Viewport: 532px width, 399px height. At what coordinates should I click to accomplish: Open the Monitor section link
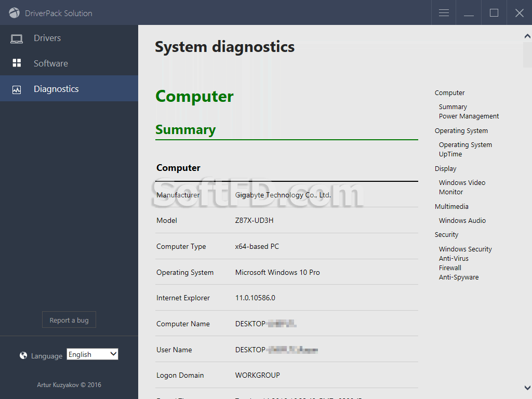[x=450, y=192]
